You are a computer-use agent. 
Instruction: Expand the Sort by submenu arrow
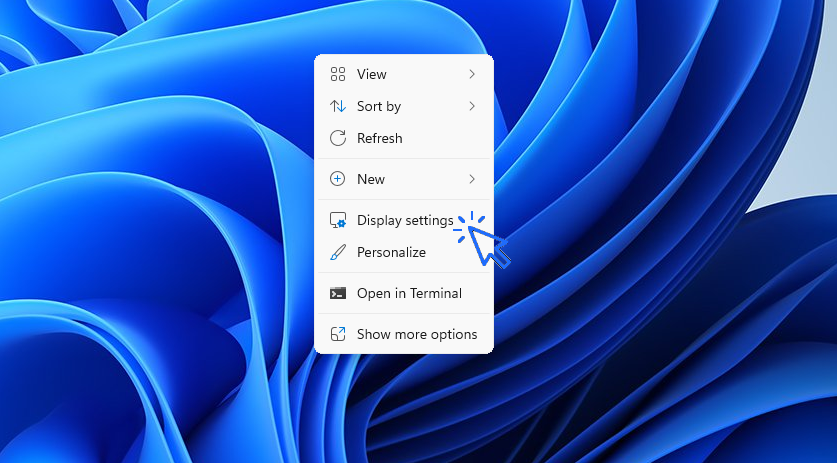click(472, 106)
